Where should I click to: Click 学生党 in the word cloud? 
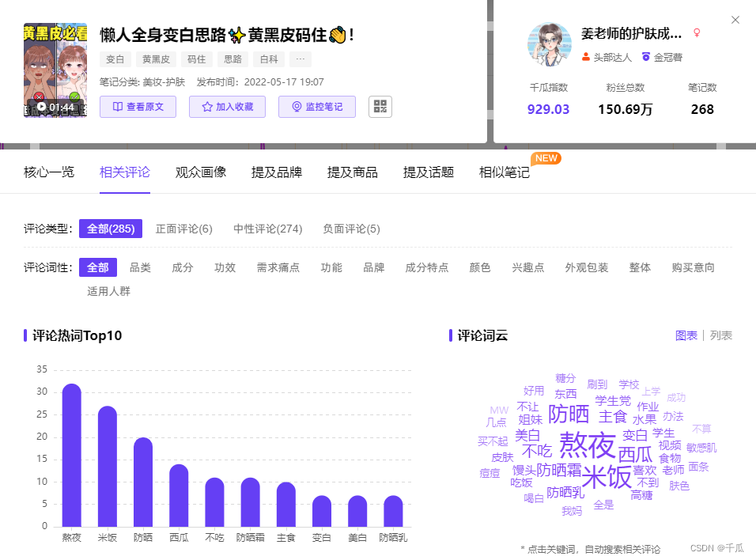[613, 401]
